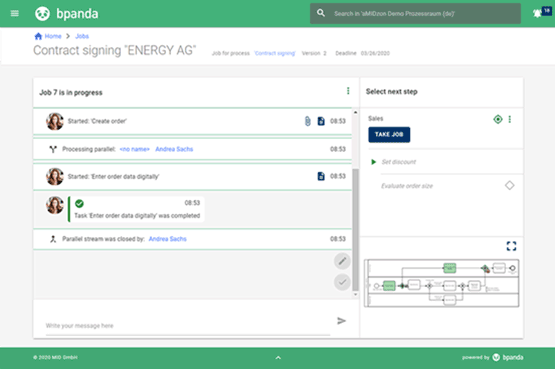This screenshot has width=555, height=369.
Task: Click the scrollbar down arrow
Action: pos(355,294)
